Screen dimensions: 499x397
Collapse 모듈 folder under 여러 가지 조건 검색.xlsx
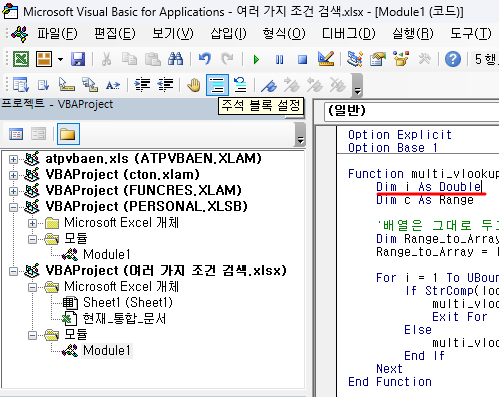tap(32, 335)
